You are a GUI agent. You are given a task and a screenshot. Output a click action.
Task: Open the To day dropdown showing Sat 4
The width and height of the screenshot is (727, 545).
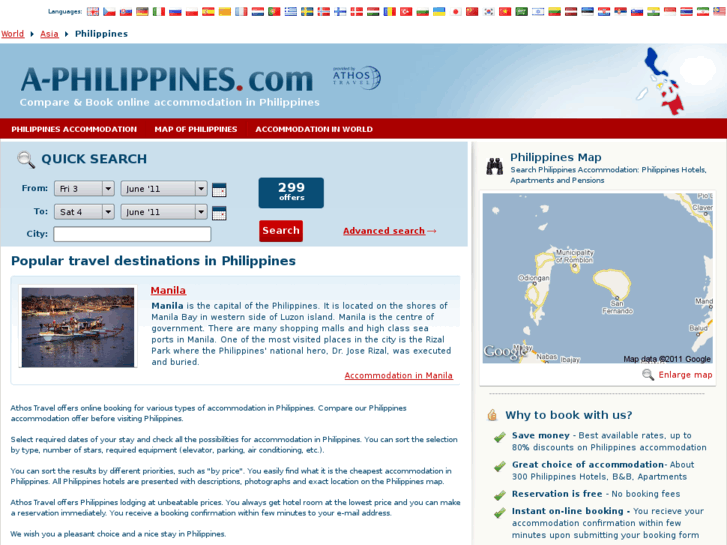[84, 212]
